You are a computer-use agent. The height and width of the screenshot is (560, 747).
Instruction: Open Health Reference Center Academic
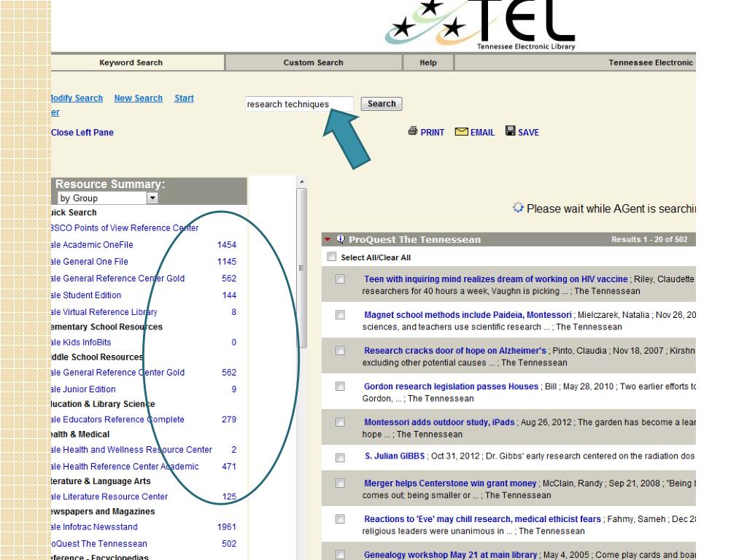[x=125, y=466]
